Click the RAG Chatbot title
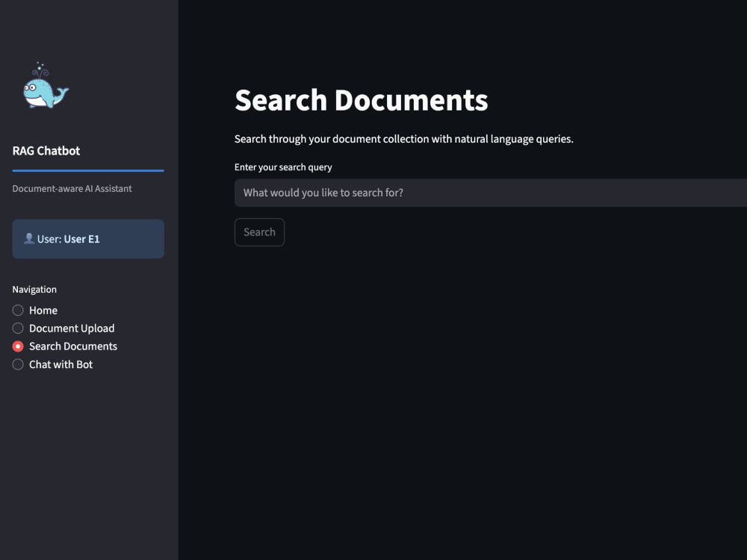The height and width of the screenshot is (560, 747). pyautogui.click(x=46, y=151)
